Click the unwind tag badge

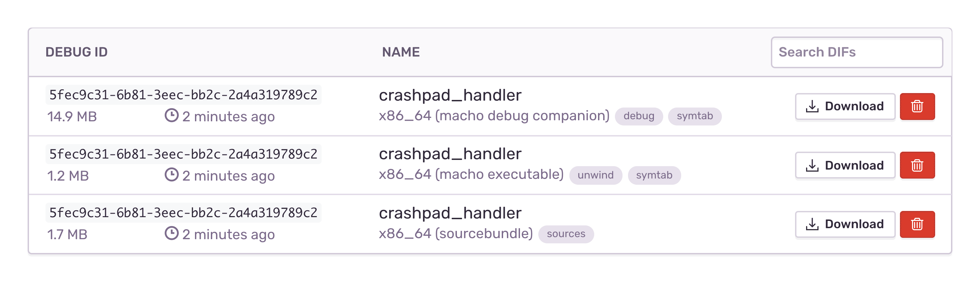point(595,175)
